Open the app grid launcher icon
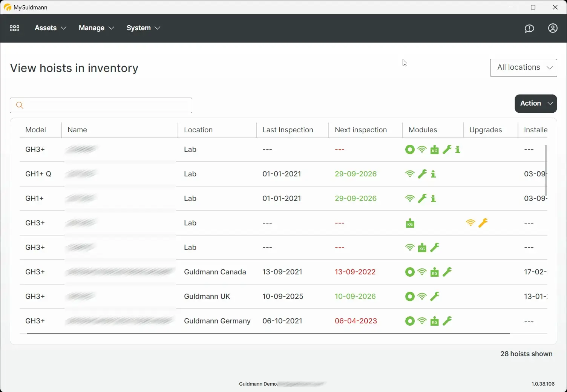567x392 pixels. tap(14, 28)
